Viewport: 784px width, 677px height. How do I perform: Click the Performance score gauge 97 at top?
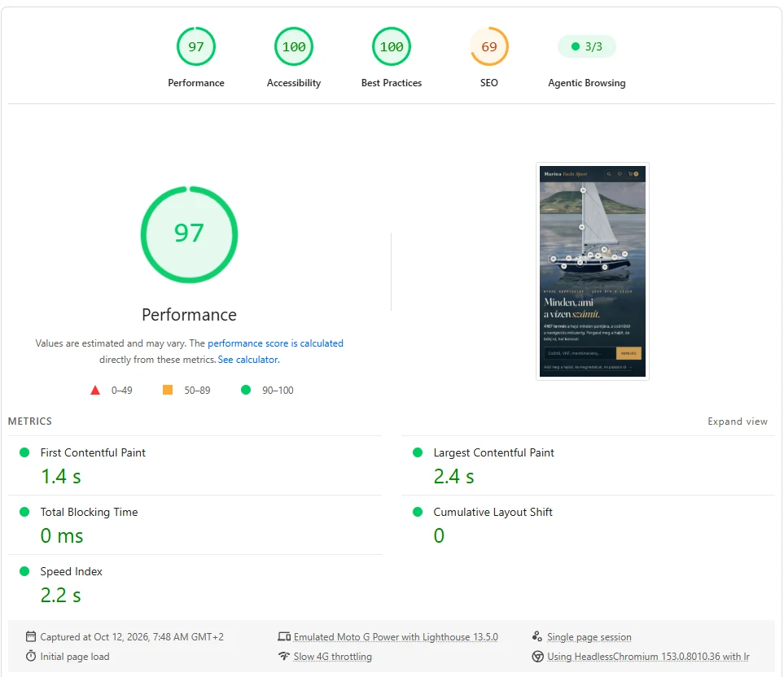click(x=196, y=46)
